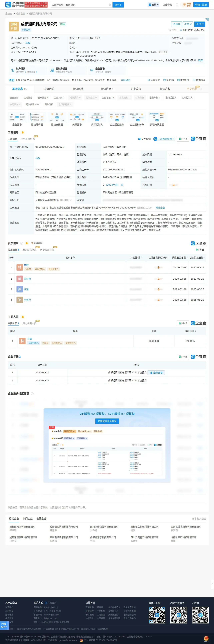214x644 pixels.
Task: Expand the 更多 1 phone numbers
Action: [97, 38]
